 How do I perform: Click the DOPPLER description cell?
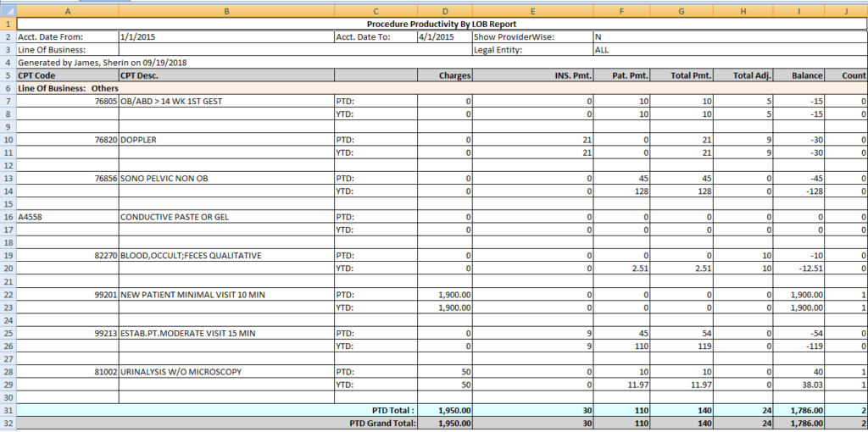226,140
